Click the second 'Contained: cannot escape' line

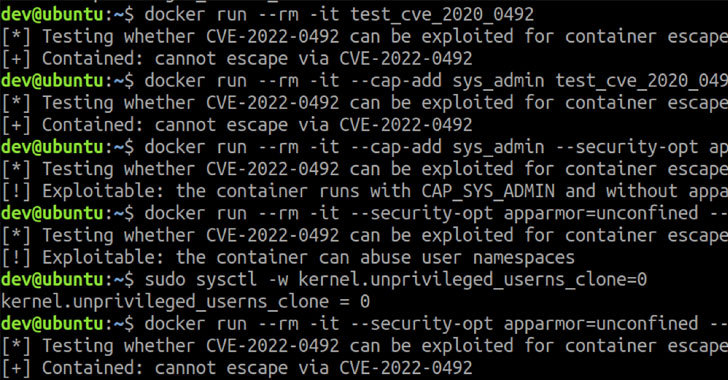237,125
